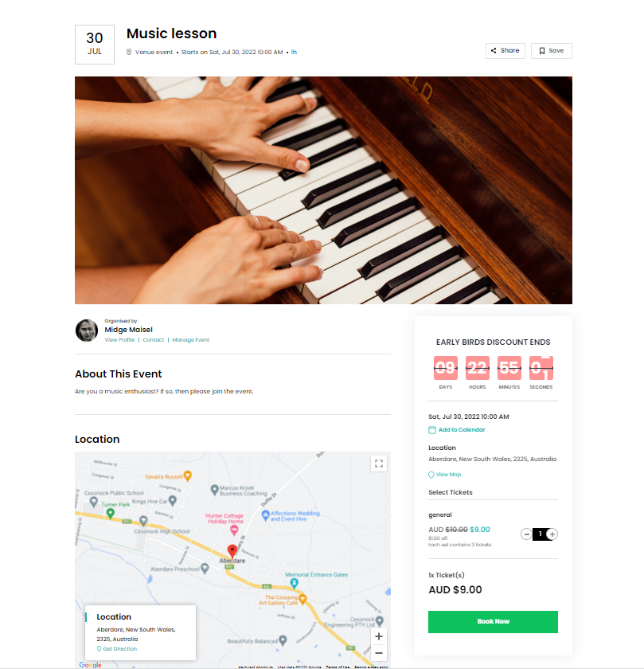Save this event with bookmark button

tap(551, 51)
